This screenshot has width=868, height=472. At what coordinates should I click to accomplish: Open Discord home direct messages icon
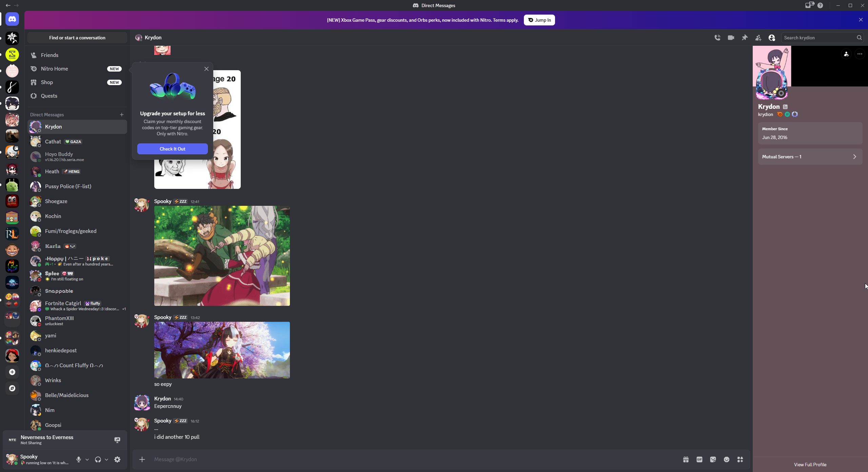(12, 19)
